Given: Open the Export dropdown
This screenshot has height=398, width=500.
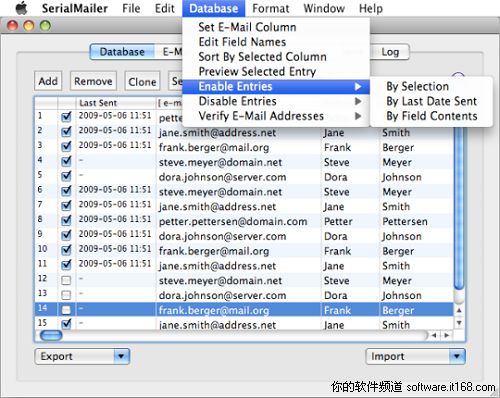Looking at the screenshot, I should point(82,356).
